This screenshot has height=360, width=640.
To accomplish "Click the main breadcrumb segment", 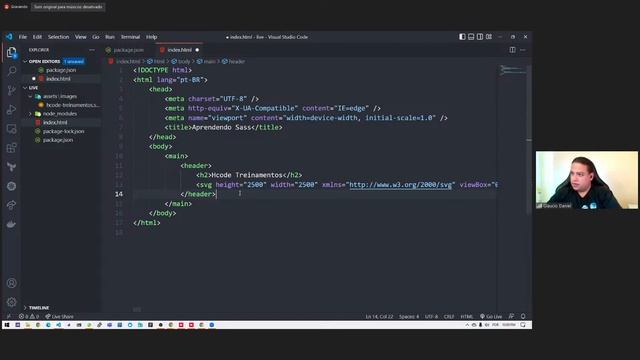I will tap(206, 61).
